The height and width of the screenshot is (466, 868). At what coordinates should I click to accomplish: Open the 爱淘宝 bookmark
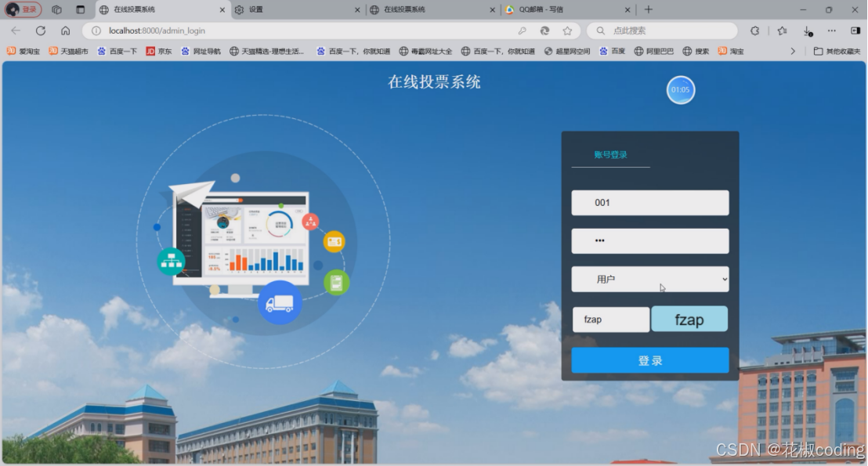[24, 50]
